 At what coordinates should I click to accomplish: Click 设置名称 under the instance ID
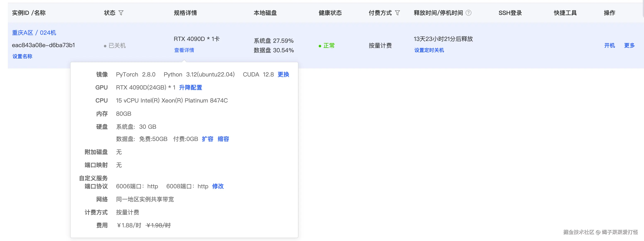tap(22, 56)
